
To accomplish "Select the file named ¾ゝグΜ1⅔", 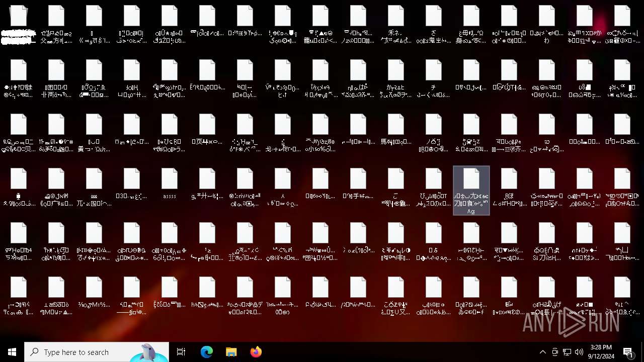I will coord(94,293).
